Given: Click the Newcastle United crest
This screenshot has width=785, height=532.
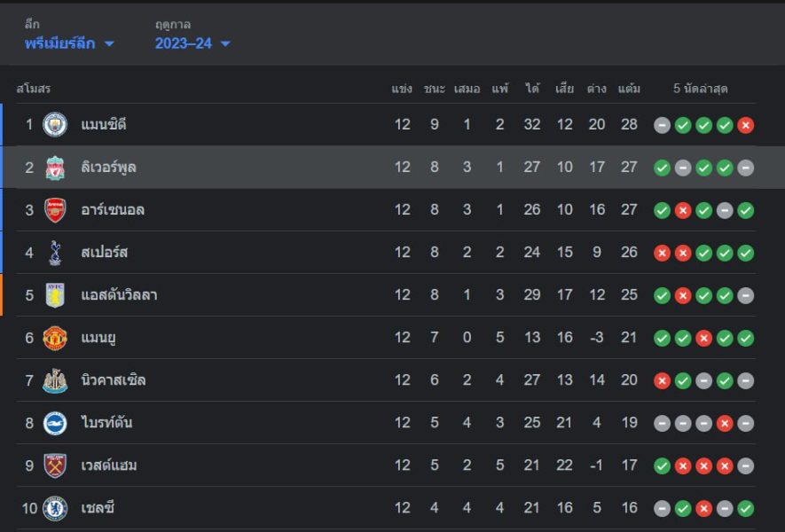Looking at the screenshot, I should click(55, 380).
